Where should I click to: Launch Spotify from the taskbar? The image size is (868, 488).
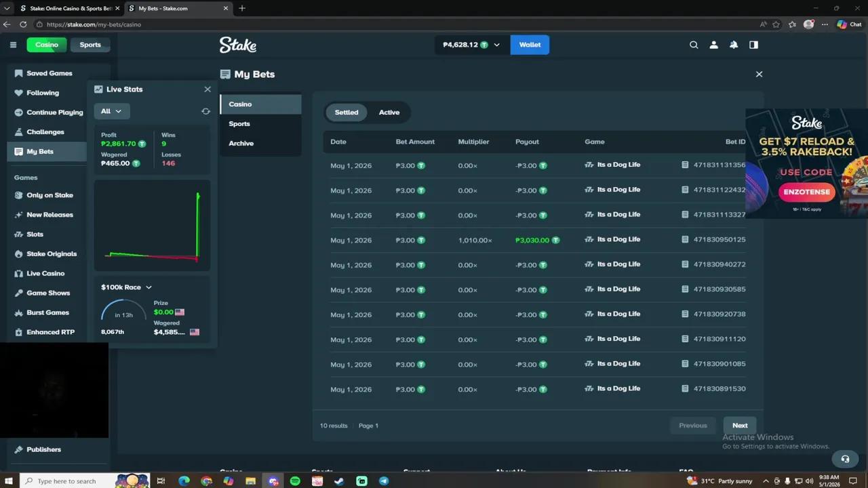click(x=295, y=481)
